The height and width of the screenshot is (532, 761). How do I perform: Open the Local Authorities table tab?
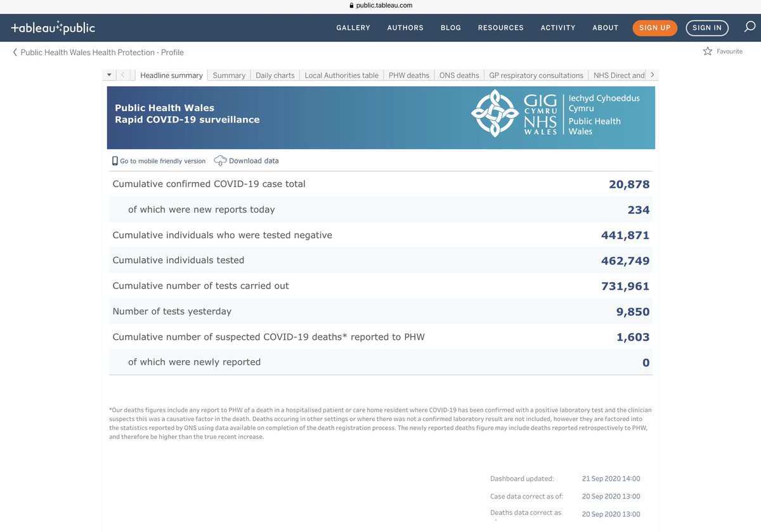coord(341,75)
